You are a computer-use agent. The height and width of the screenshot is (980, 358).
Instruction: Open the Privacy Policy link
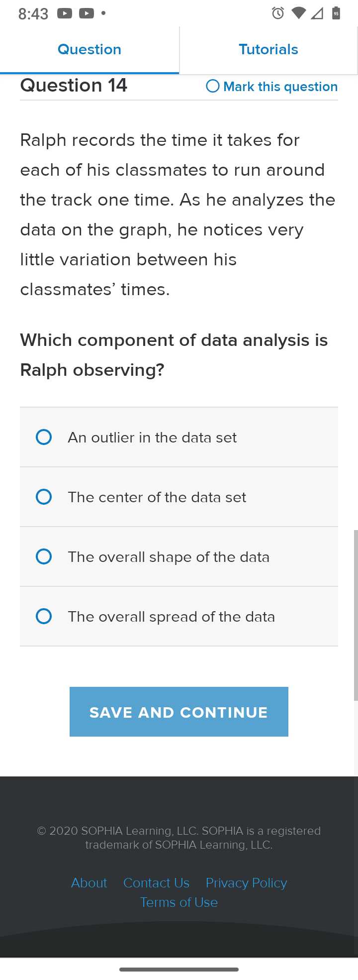(247, 883)
